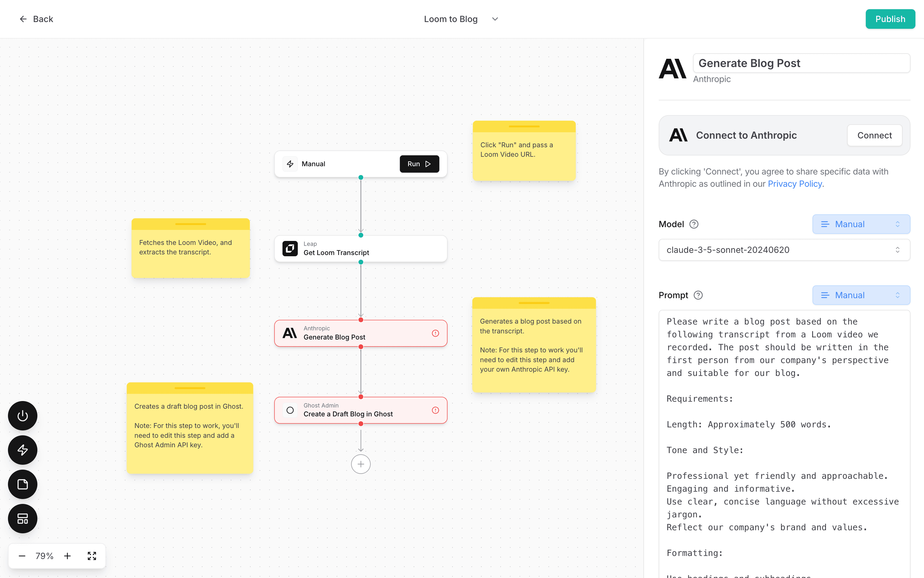Click the Ghost Admin icon on Create Draft Blog node

pos(290,410)
